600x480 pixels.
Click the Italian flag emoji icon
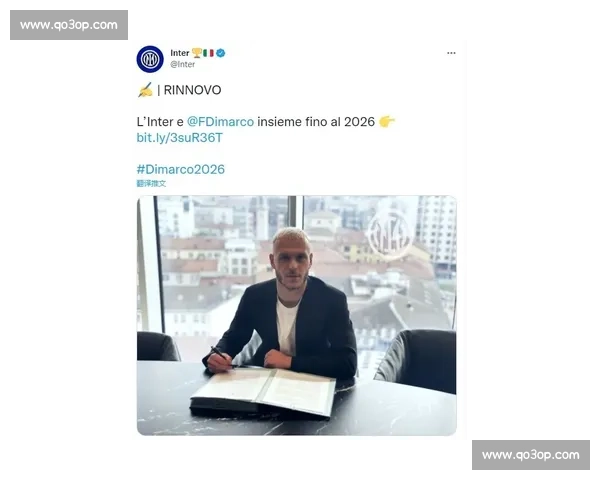(209, 53)
